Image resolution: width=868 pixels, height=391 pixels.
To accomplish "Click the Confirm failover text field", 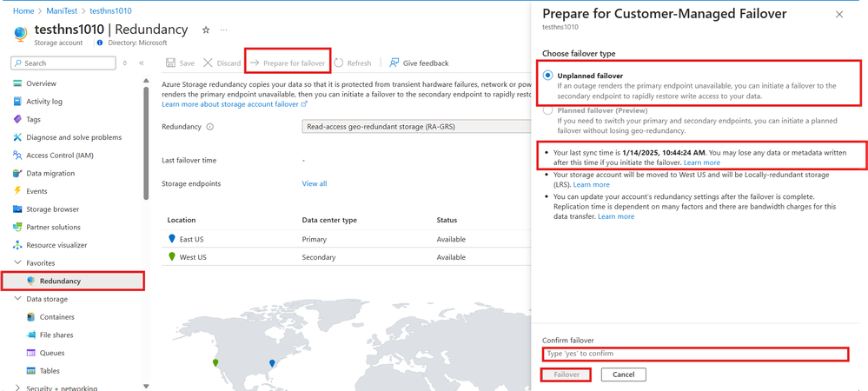I will pyautogui.click(x=695, y=354).
